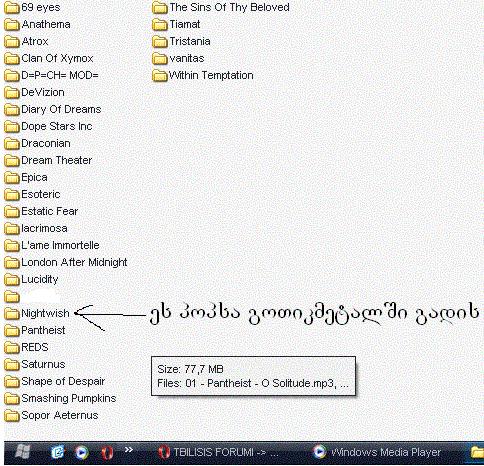Select the Dream Theater folder icon
484x466 pixels.
12,160
